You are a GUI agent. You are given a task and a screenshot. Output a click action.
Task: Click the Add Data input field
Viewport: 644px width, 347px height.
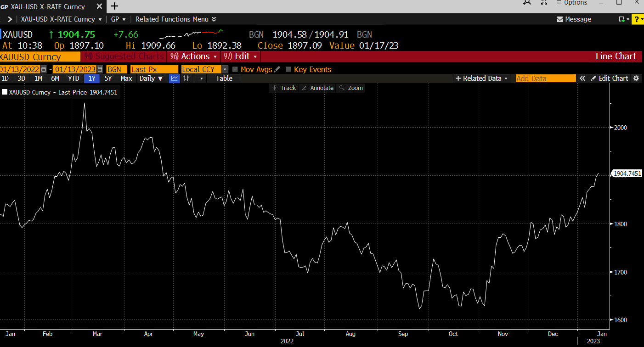[546, 78]
